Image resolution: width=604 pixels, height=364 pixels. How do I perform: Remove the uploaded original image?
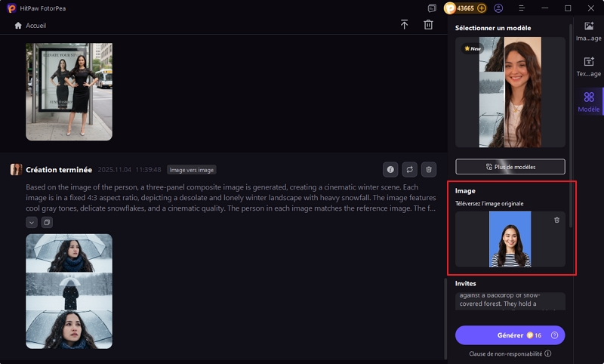pyautogui.click(x=556, y=220)
